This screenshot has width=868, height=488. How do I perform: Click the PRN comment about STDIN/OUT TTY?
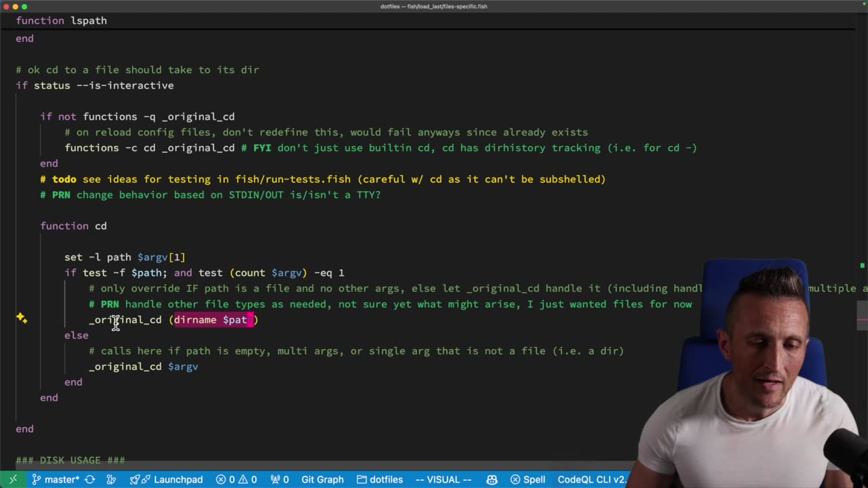tap(210, 195)
